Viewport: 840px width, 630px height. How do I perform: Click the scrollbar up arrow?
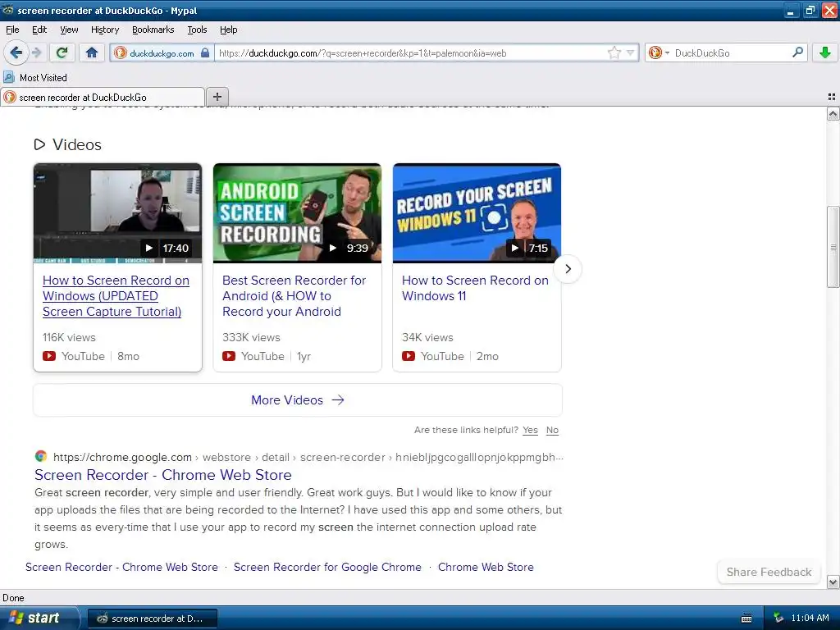[x=833, y=113]
